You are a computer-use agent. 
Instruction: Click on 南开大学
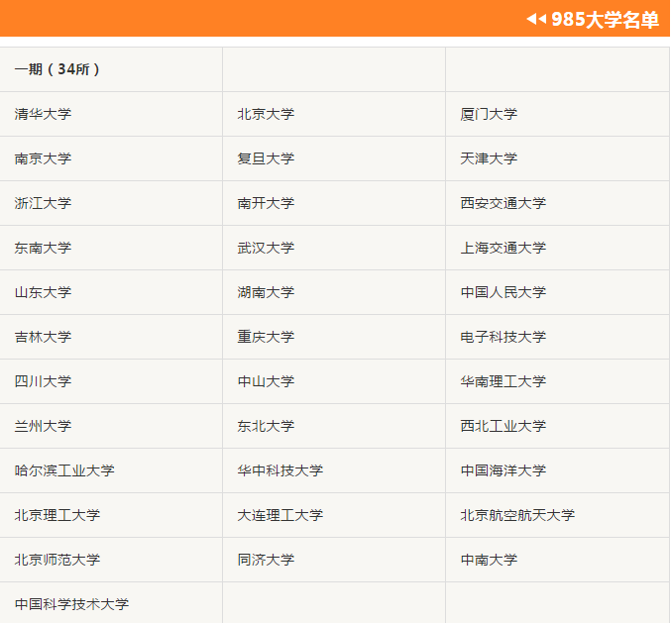tap(266, 203)
